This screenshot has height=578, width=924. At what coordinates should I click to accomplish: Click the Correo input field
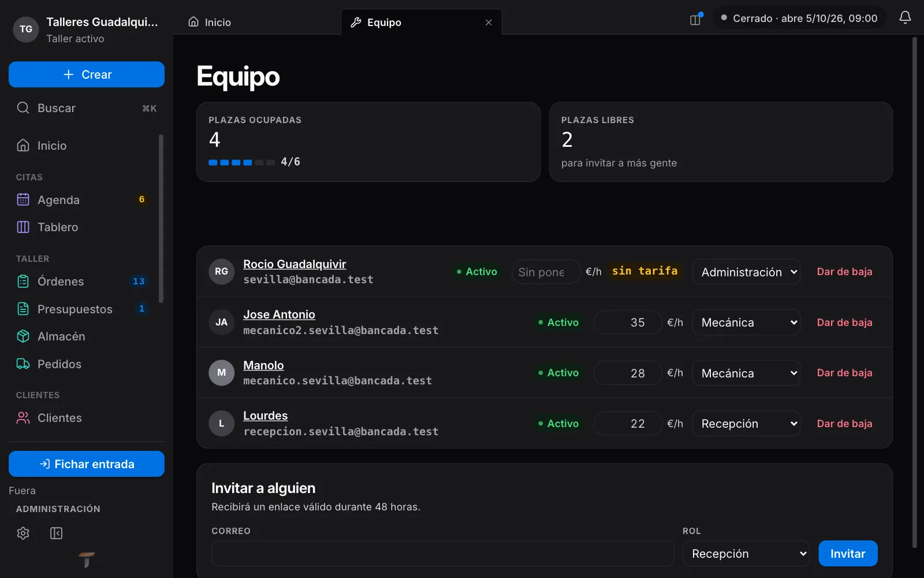tap(442, 554)
